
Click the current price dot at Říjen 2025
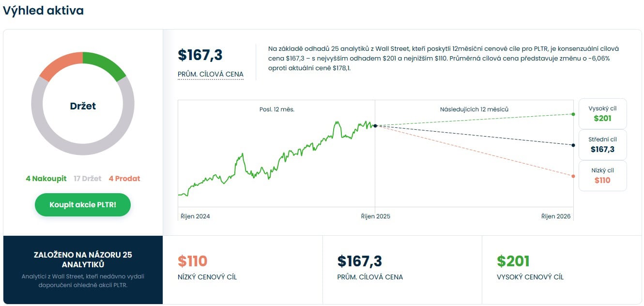click(375, 126)
